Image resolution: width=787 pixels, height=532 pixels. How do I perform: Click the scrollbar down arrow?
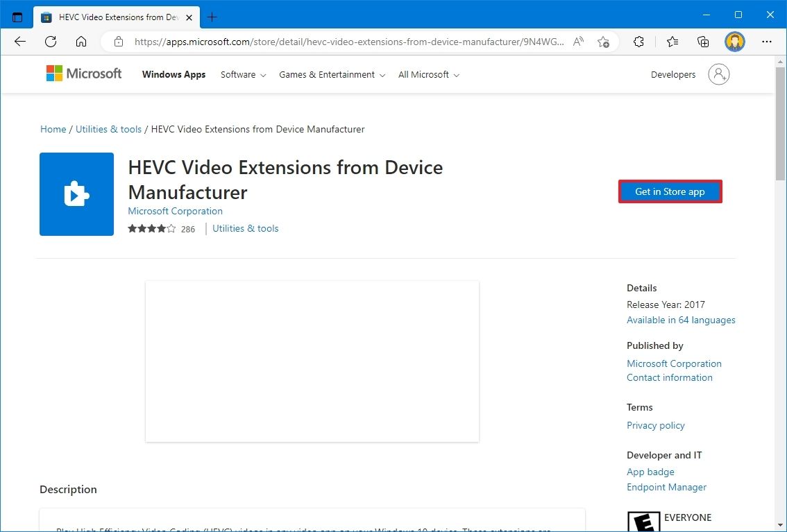(x=779, y=525)
